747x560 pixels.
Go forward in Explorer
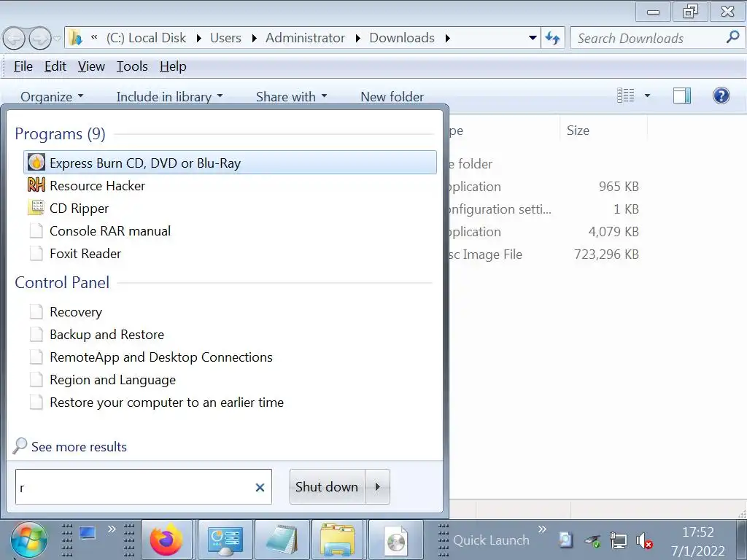[x=40, y=39]
